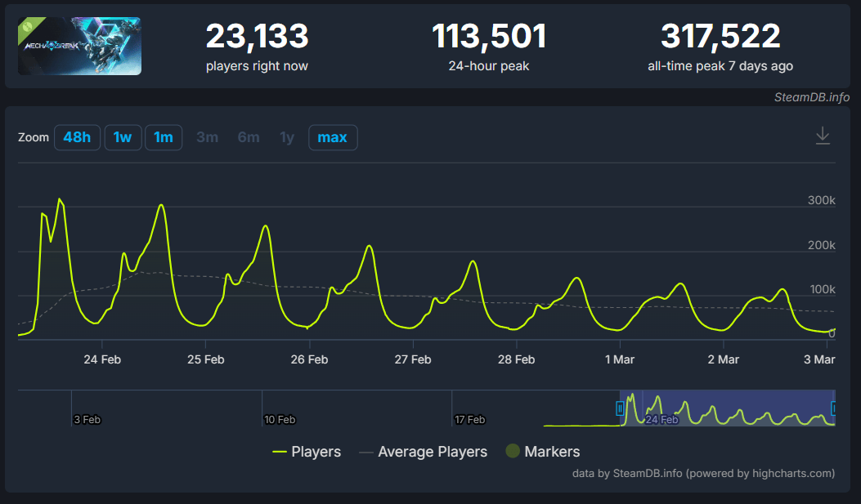Select the disabled 3m zoom option

pyautogui.click(x=208, y=137)
